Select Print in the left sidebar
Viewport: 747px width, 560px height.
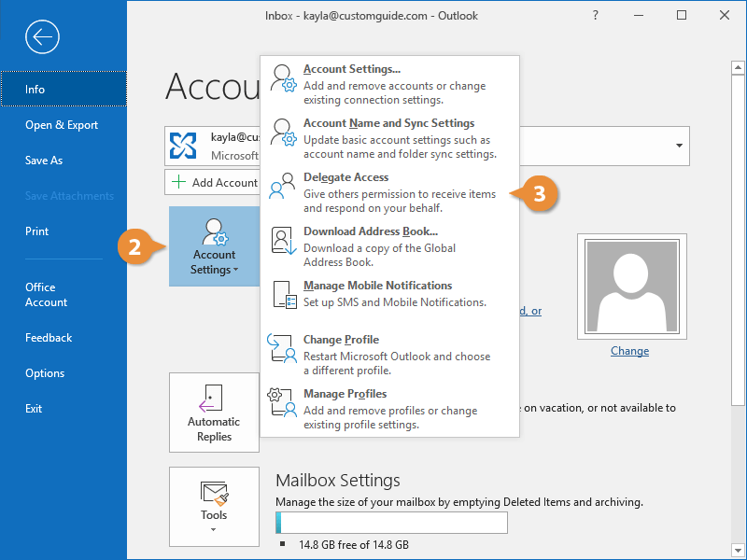click(37, 231)
